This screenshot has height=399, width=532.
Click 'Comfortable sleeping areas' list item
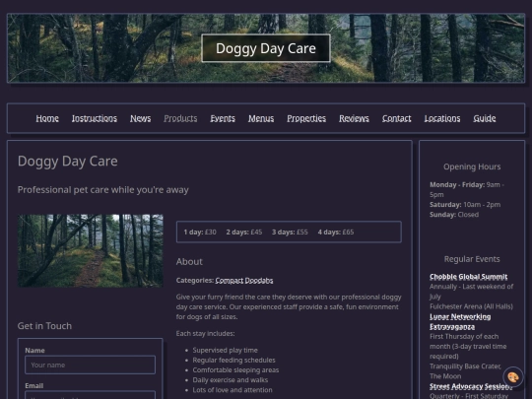[235, 370]
